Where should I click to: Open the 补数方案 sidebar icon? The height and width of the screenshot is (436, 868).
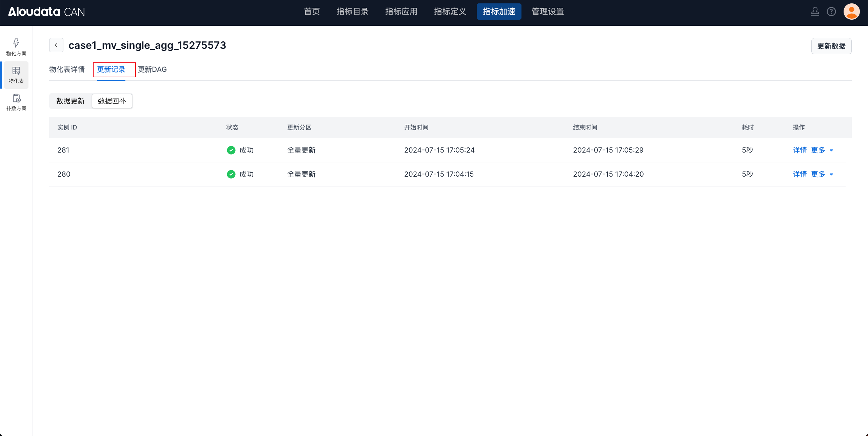16,102
